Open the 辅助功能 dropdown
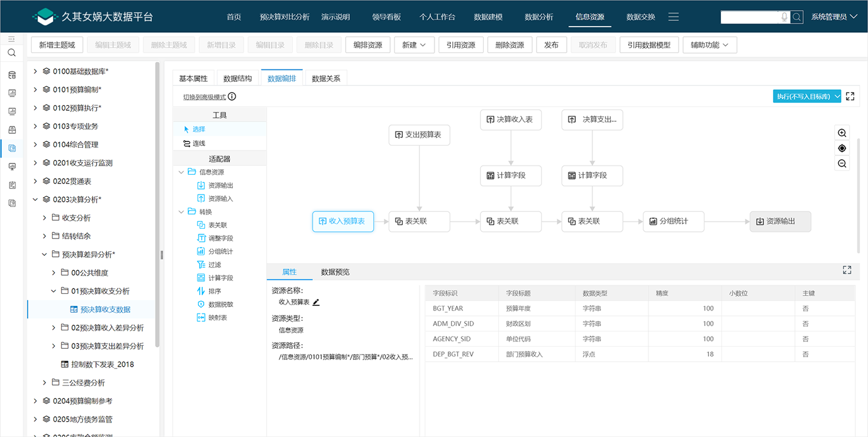Viewport: 868px width, 437px height. point(709,45)
